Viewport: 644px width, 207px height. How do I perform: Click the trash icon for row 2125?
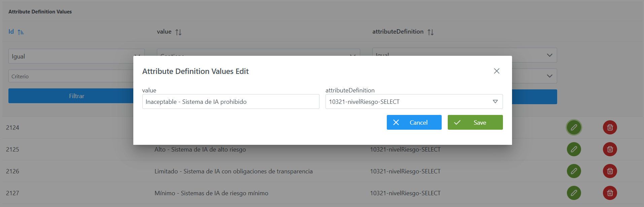pos(610,149)
